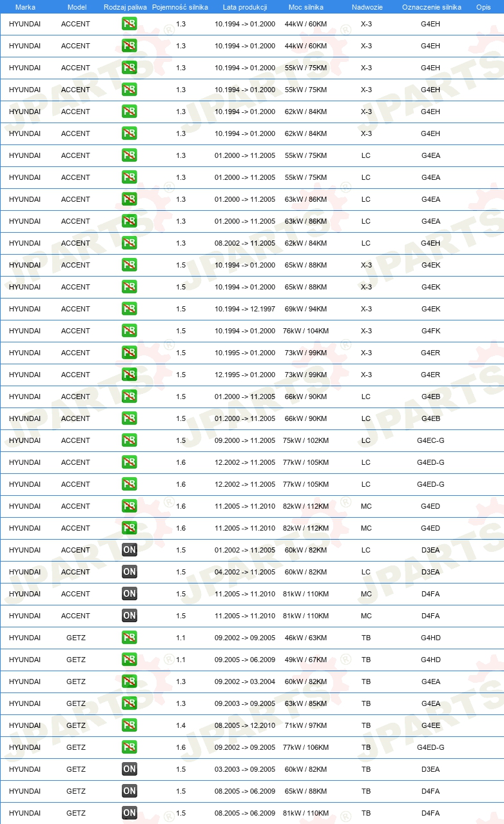Click petrol icon in Getz 77kW / 106KM row
The height and width of the screenshot is (824, 504).
point(130,747)
